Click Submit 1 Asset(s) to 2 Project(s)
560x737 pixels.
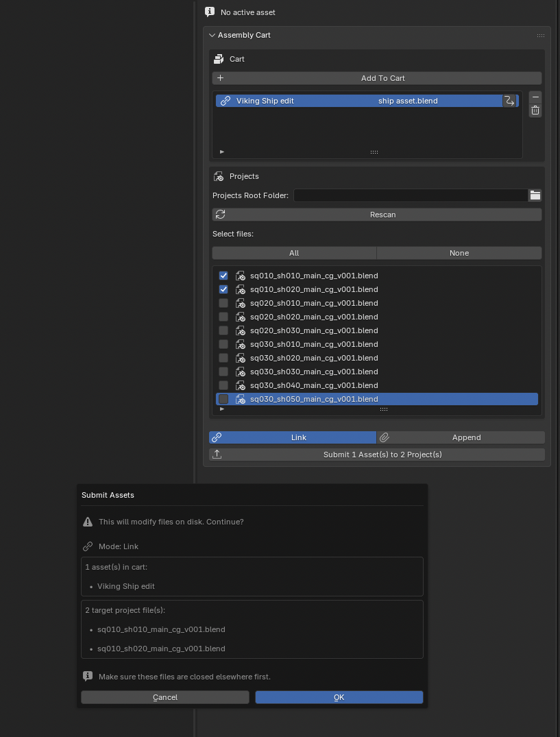point(377,455)
